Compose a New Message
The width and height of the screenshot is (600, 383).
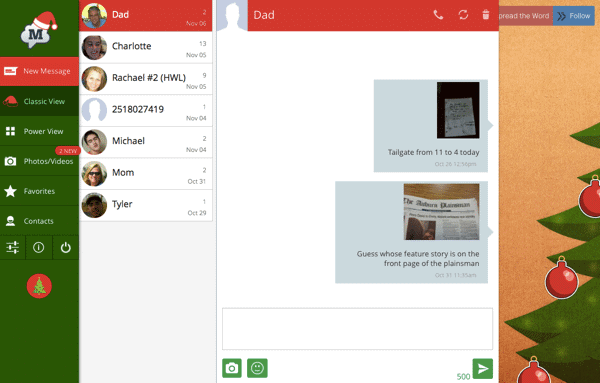(x=39, y=71)
